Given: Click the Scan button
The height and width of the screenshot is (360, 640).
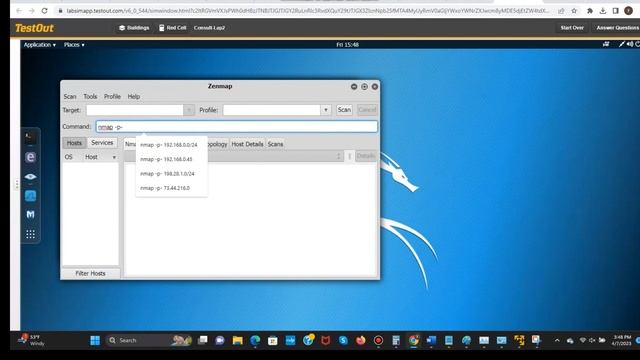Looking at the screenshot, I should [x=344, y=110].
